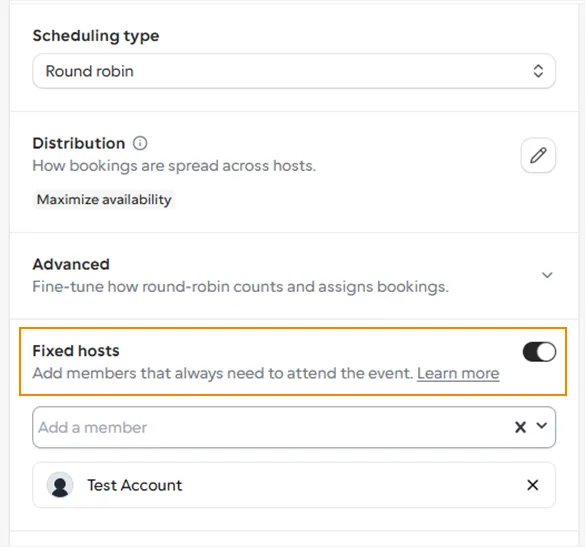Toggle the Fixed hosts switch off
This screenshot has height=547, width=585.
pos(539,352)
